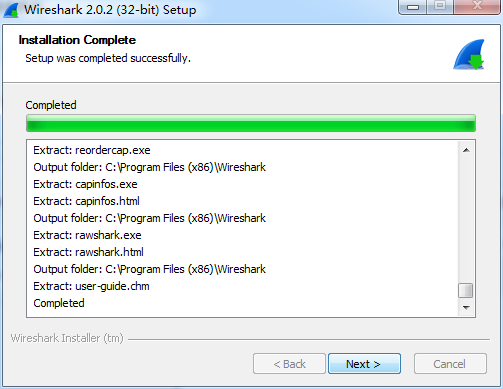Select the 'Extract: rawshark.html' log line
Screen dimensions: 503x389
[x=88, y=252]
